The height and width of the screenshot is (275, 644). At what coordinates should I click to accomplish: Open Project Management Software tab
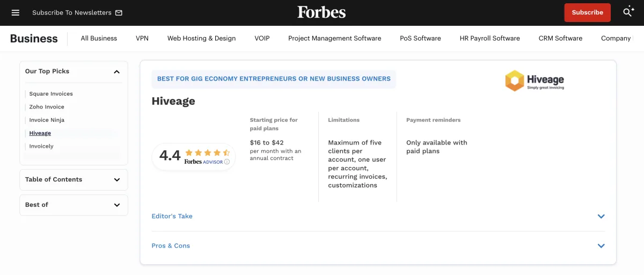click(x=335, y=38)
